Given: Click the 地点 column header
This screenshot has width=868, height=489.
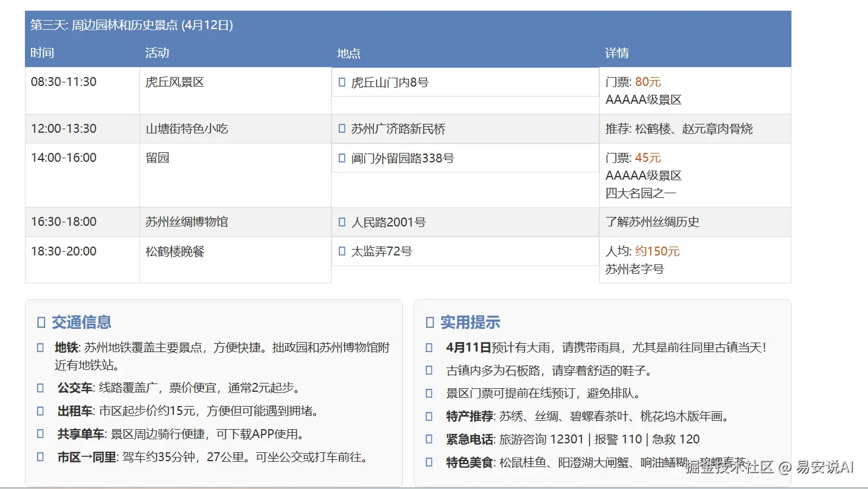Looking at the screenshot, I should coord(349,53).
